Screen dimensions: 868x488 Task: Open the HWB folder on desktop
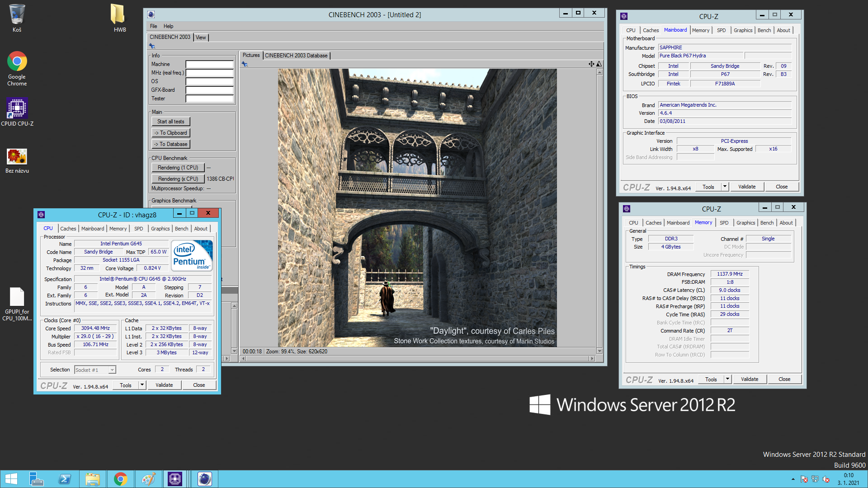[119, 18]
